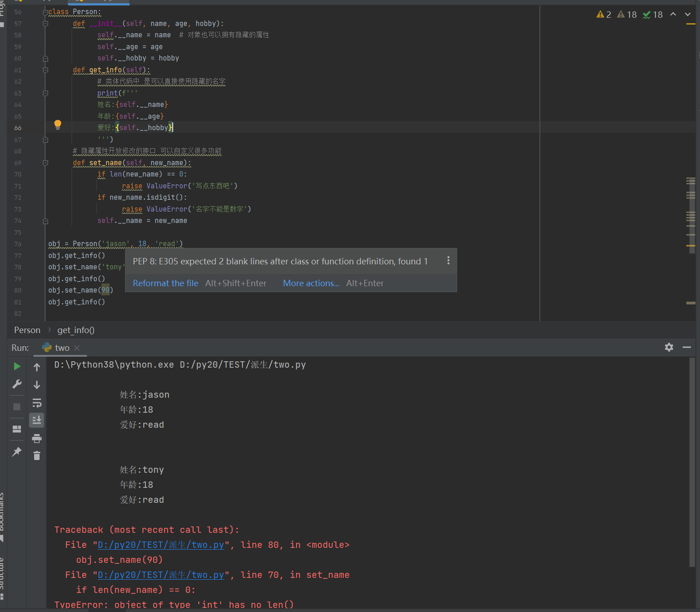Click 'obj.get_info()' on line 81
This screenshot has height=612, width=700.
point(77,302)
